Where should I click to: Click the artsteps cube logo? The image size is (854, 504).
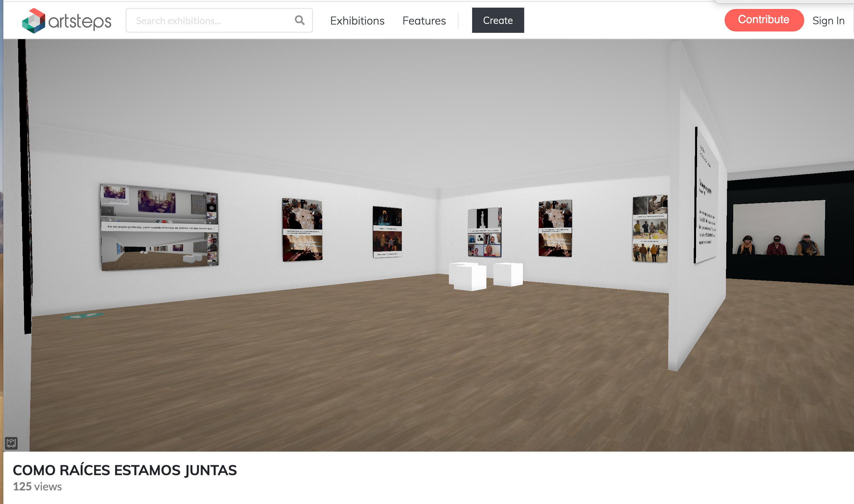pos(33,21)
